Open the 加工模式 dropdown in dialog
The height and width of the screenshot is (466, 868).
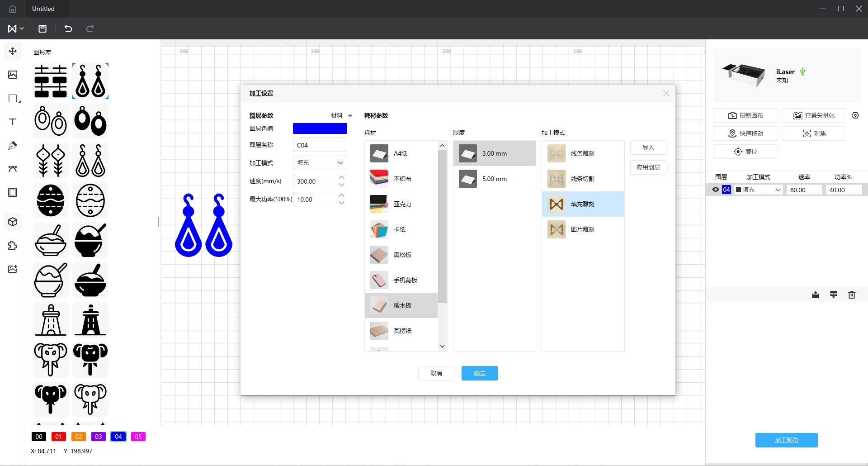pos(320,163)
